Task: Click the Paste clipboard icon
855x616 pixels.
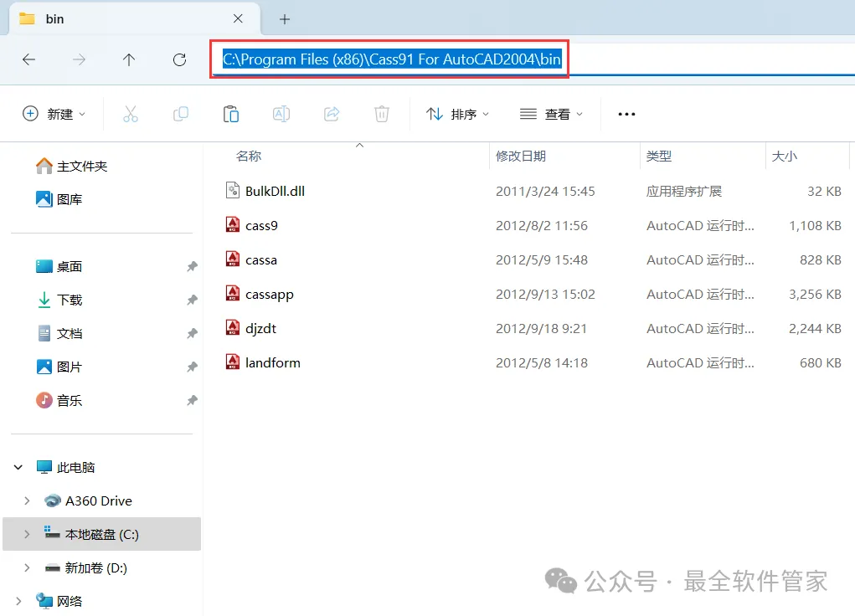Action: point(230,114)
